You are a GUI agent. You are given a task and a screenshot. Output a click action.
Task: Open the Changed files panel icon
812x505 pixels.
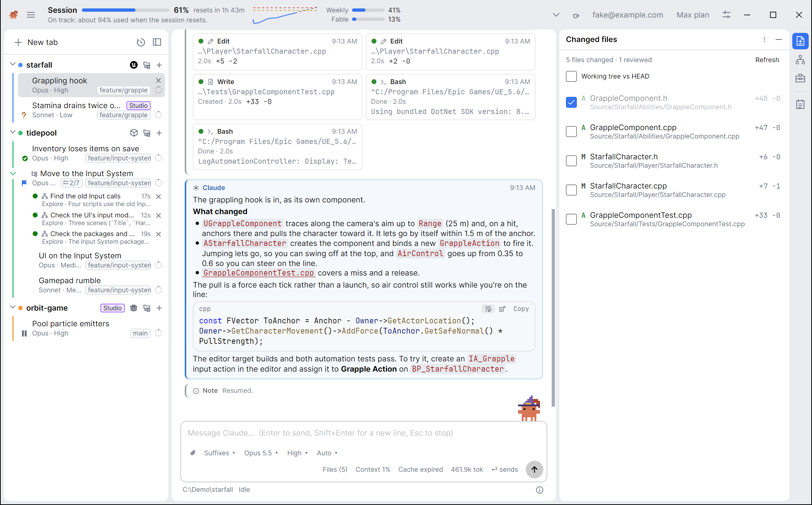pyautogui.click(x=800, y=41)
